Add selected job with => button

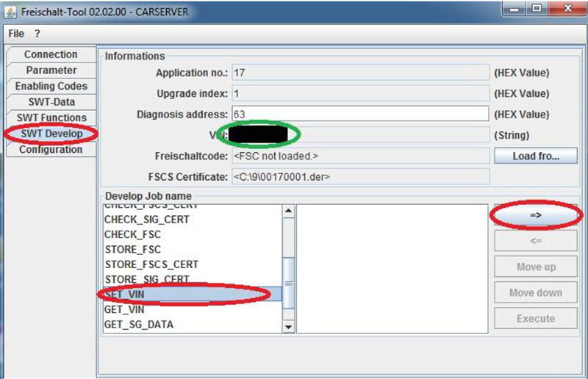pos(536,215)
